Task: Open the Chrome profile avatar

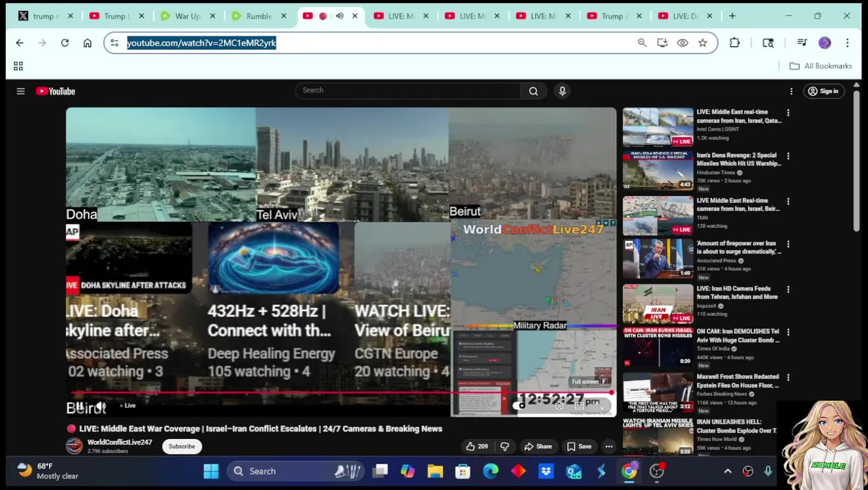Action: 824,43
